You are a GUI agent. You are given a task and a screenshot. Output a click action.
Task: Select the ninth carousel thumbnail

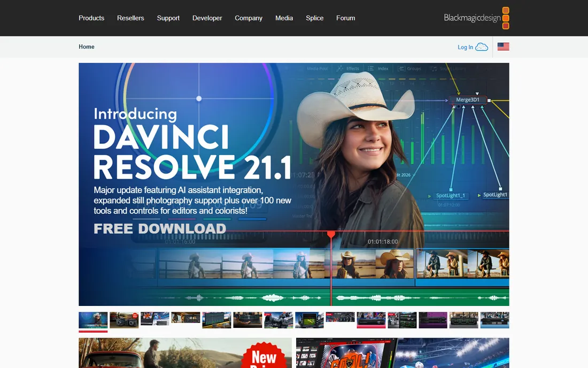[x=340, y=317]
